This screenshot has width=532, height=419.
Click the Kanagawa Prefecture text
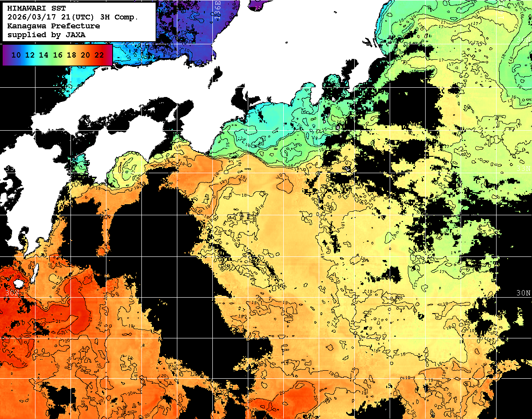coord(53,26)
